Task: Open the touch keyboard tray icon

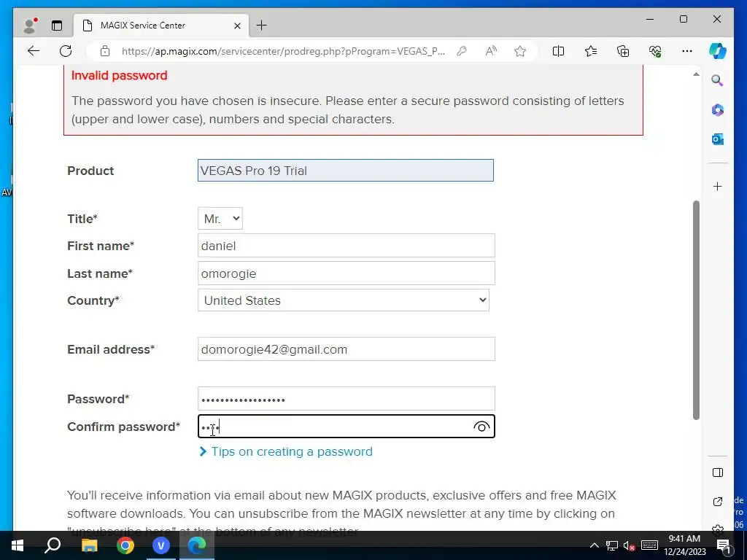Action: pos(649,545)
